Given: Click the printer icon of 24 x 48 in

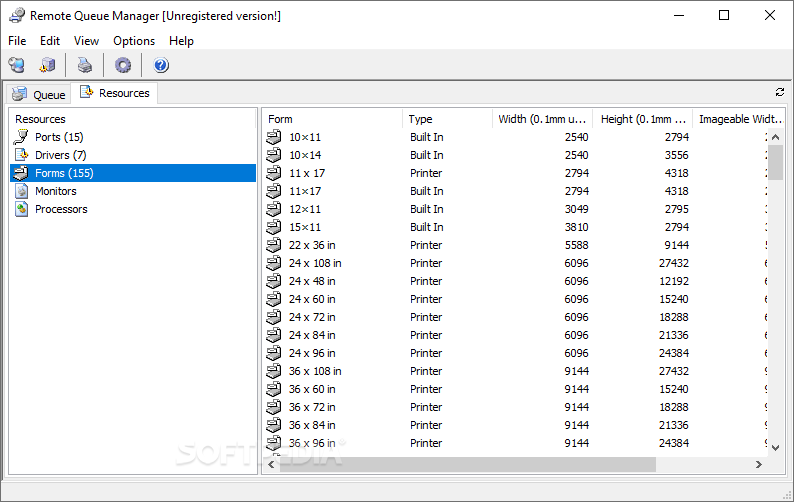Looking at the screenshot, I should pyautogui.click(x=273, y=281).
